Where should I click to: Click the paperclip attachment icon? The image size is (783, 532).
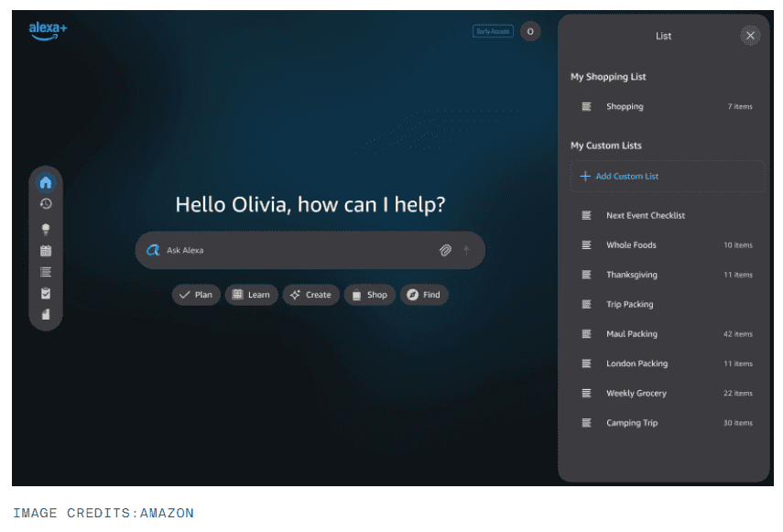click(x=445, y=250)
